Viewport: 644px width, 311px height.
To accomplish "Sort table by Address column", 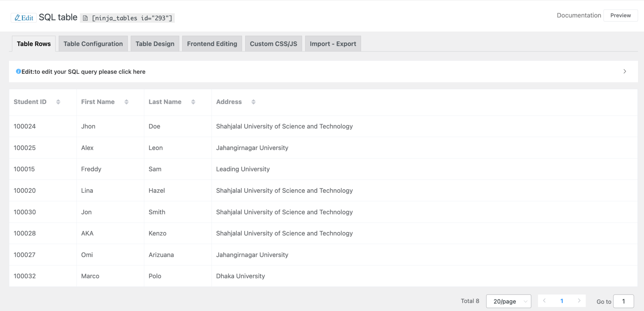I will (x=253, y=102).
